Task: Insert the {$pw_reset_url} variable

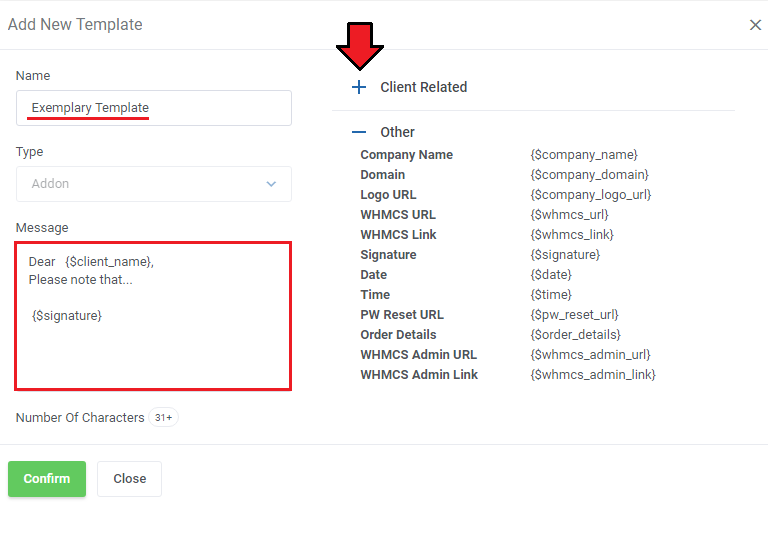Action: tap(574, 315)
